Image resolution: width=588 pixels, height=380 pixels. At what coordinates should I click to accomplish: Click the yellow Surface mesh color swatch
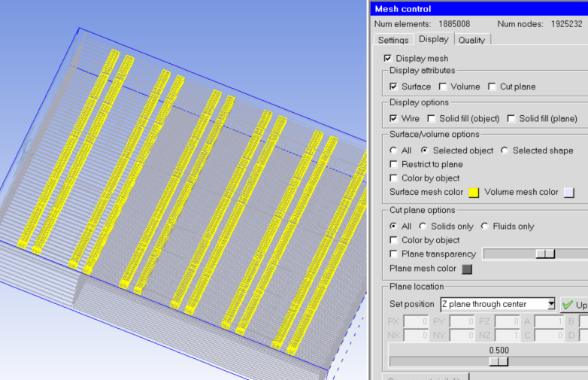coord(474,192)
